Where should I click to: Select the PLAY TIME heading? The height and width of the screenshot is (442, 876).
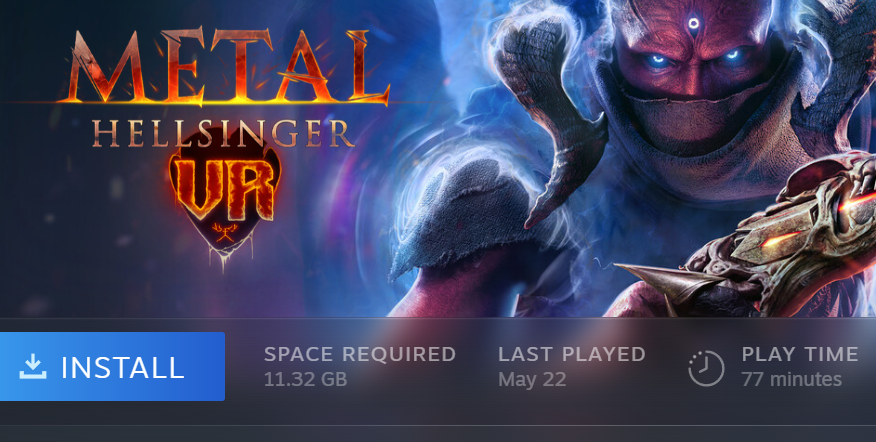pos(799,354)
